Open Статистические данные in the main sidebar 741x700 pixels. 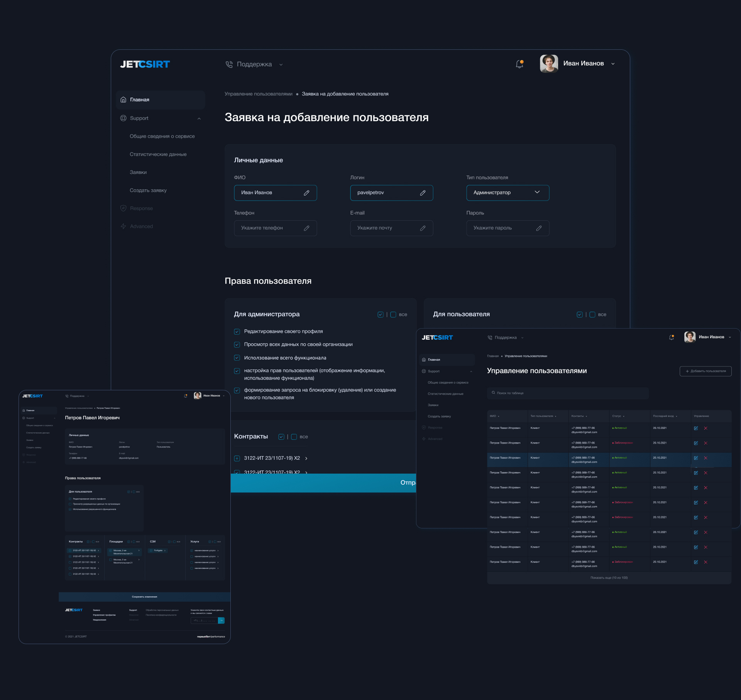click(x=158, y=154)
